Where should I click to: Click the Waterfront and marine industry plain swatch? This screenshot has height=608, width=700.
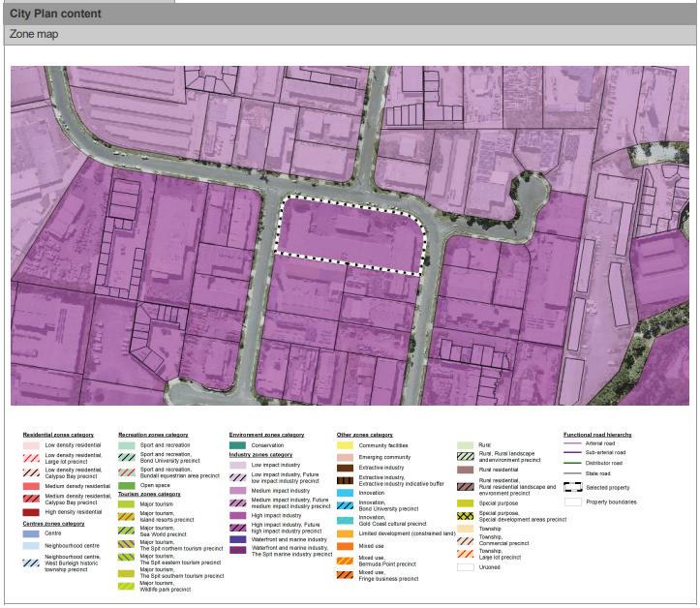click(237, 539)
